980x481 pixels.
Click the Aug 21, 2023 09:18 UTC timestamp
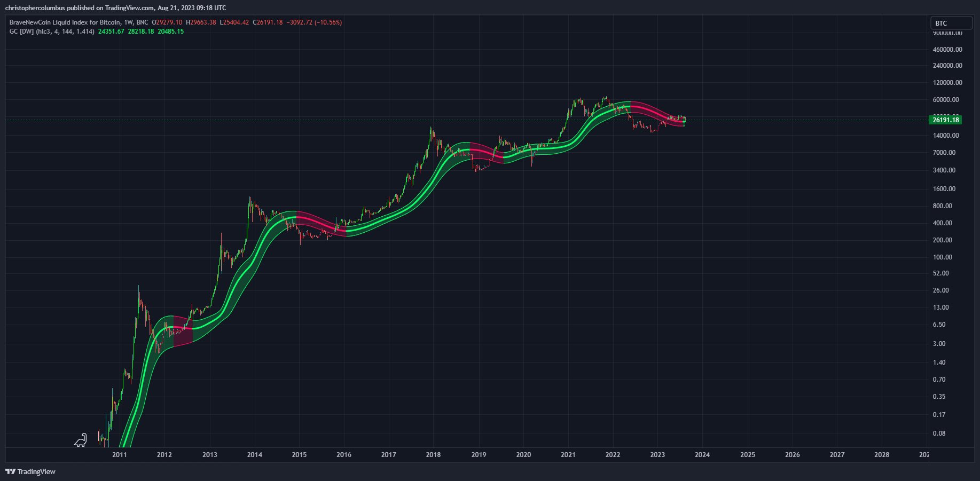(x=192, y=7)
